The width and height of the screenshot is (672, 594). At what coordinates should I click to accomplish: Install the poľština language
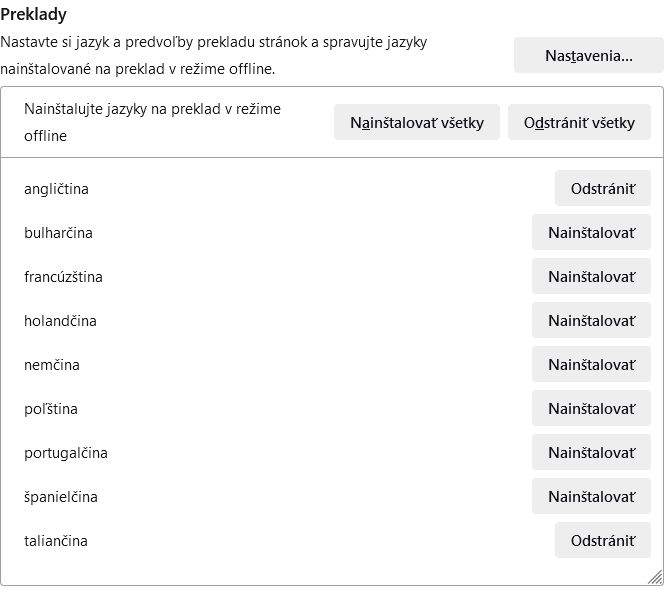click(x=591, y=408)
